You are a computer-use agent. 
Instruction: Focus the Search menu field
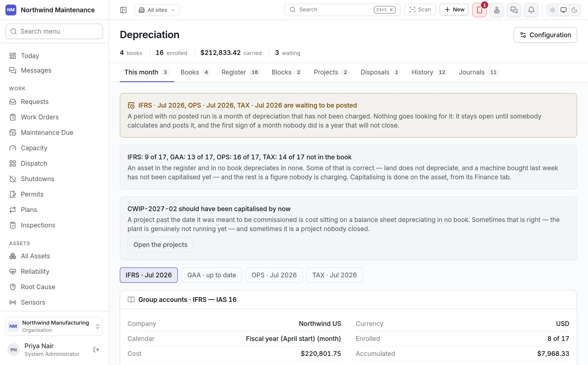(x=54, y=31)
